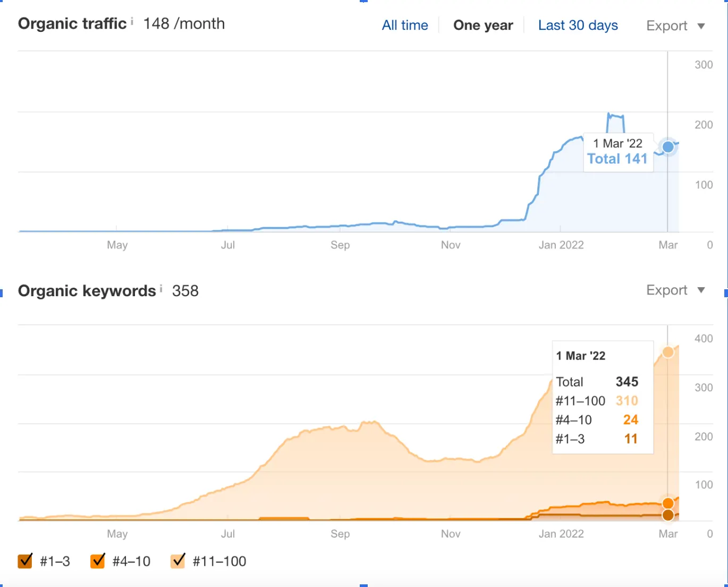Image resolution: width=728 pixels, height=587 pixels.
Task: Toggle the #11–100 keyword position filter
Action: [x=178, y=561]
